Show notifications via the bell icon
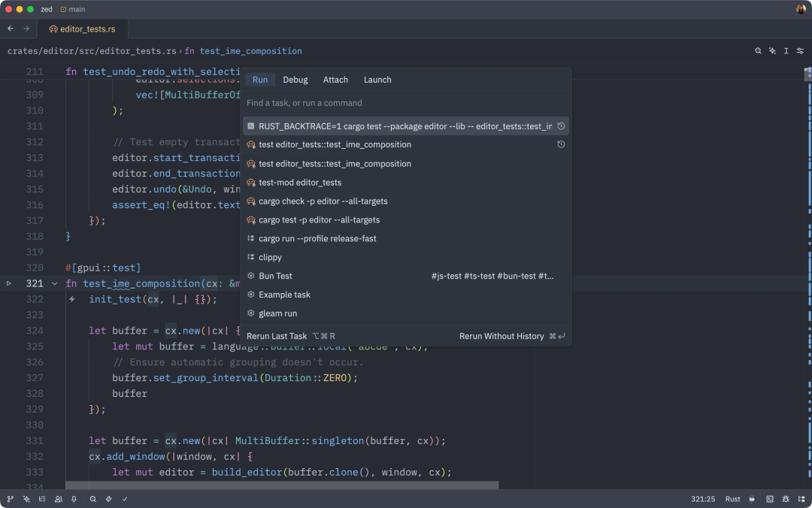This screenshot has height=508, width=812. click(x=74, y=498)
